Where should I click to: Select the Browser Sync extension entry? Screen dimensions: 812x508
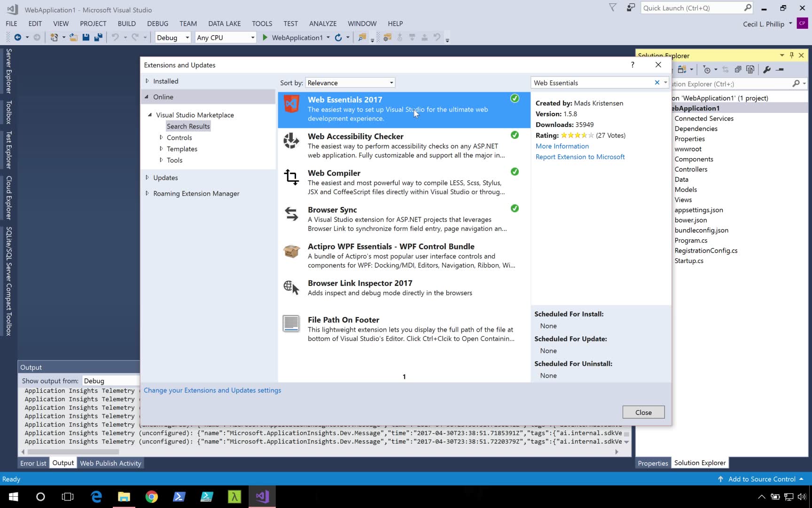pos(403,219)
